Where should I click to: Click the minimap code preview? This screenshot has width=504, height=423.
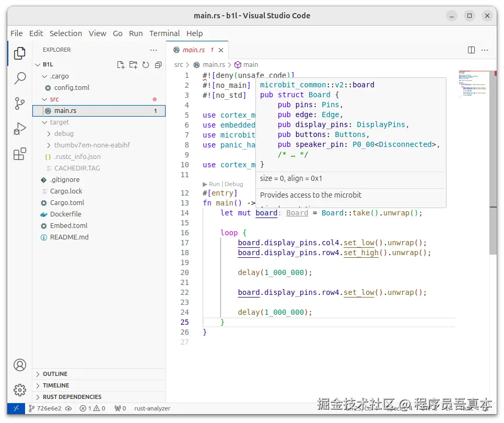(473, 84)
